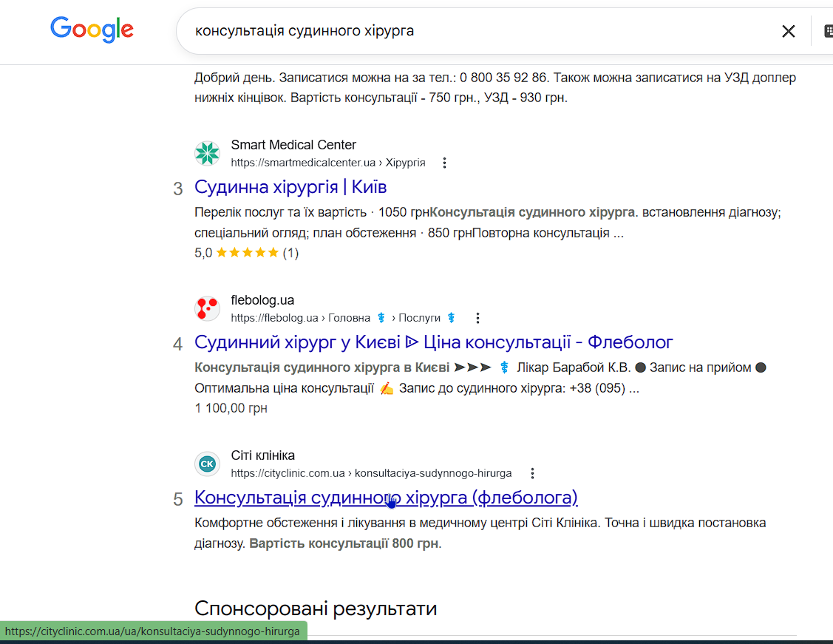Open more options for the Сіті клініка result
The width and height of the screenshot is (833, 644).
tap(532, 473)
